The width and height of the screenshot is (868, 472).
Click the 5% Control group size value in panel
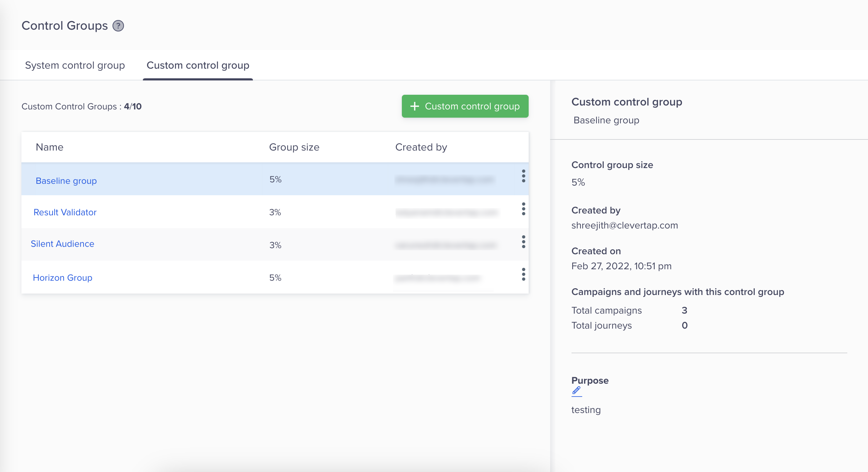578,182
